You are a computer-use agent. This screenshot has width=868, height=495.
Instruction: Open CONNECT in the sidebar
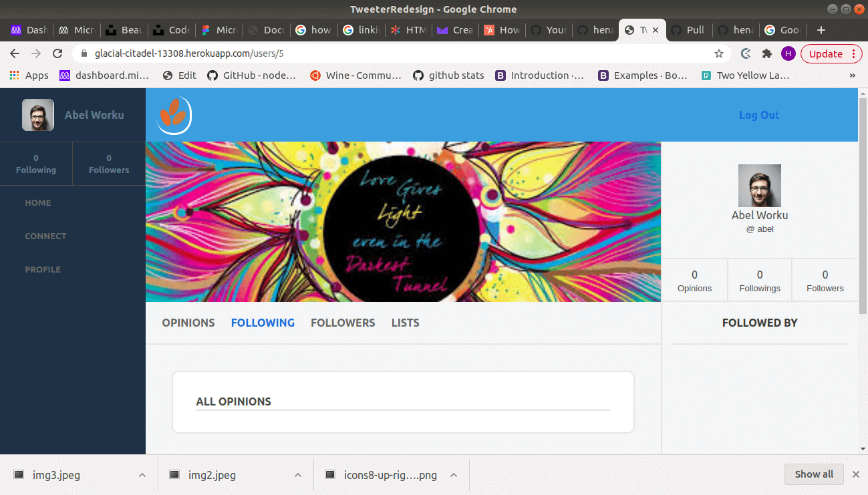(x=45, y=236)
